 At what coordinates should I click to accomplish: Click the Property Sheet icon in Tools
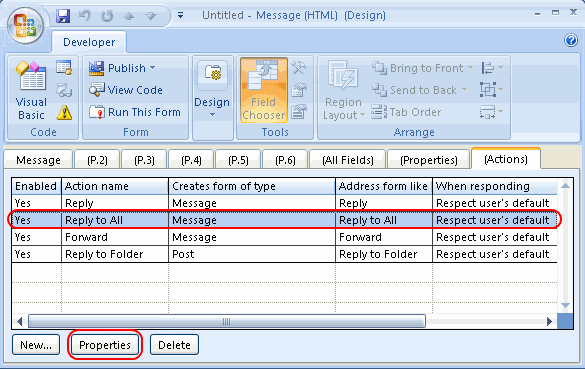(x=299, y=90)
